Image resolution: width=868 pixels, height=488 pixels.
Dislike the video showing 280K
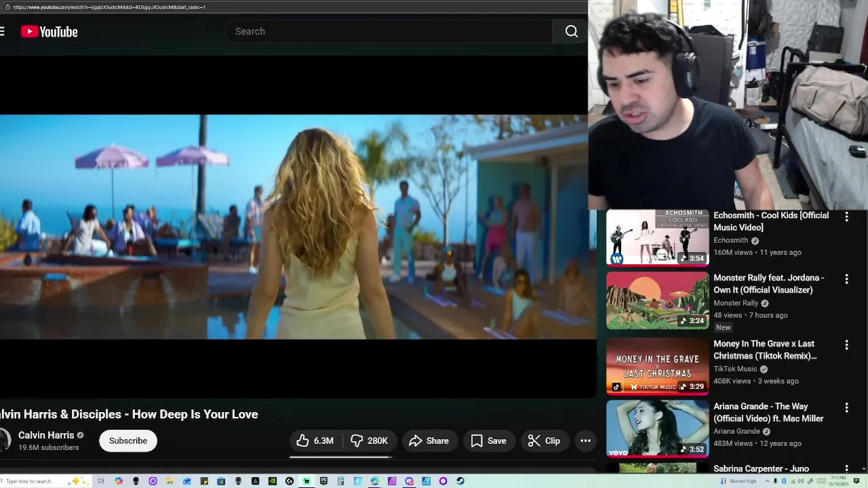coord(369,441)
